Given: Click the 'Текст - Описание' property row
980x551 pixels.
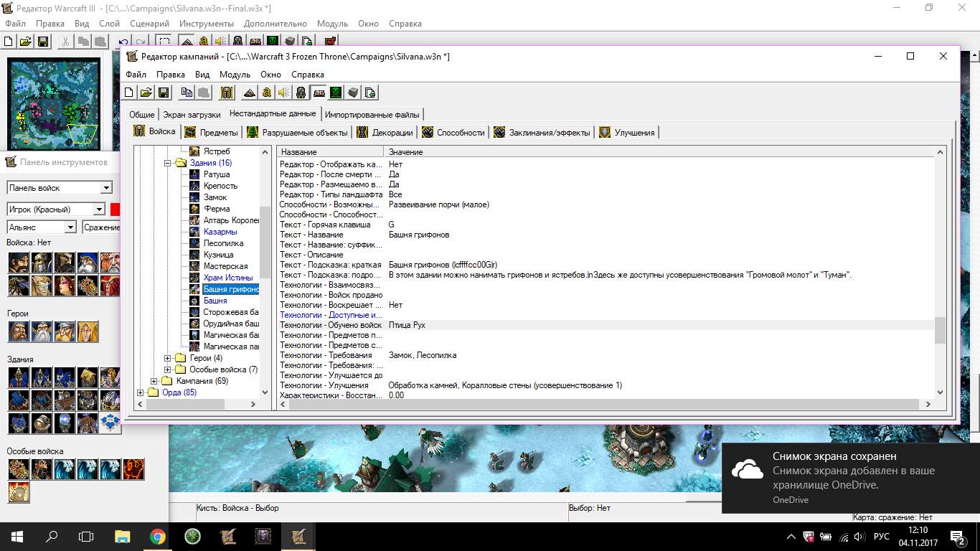Looking at the screenshot, I should click(x=606, y=255).
